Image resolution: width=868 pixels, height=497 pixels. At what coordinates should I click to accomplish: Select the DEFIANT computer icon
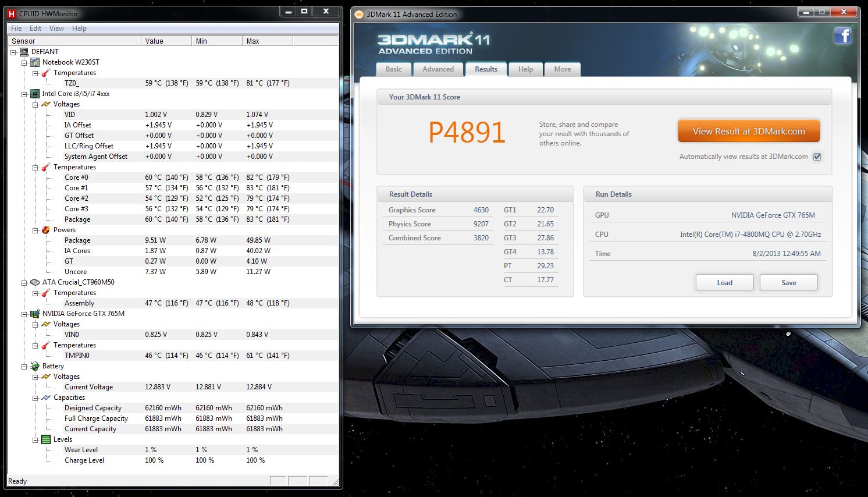24,52
